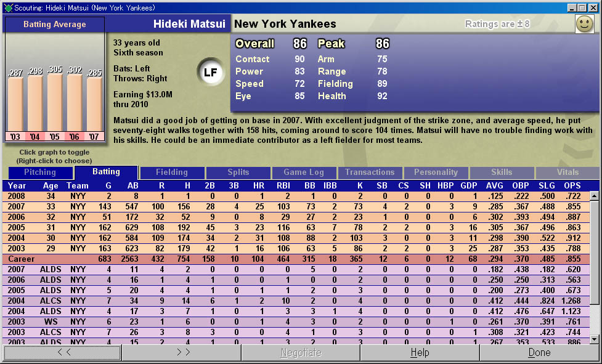Click the Negotiate button
This screenshot has height=364, width=602.
pos(301,352)
